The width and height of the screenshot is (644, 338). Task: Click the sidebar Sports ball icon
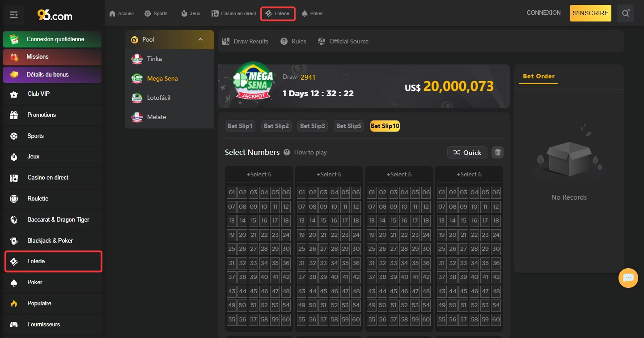[14, 136]
